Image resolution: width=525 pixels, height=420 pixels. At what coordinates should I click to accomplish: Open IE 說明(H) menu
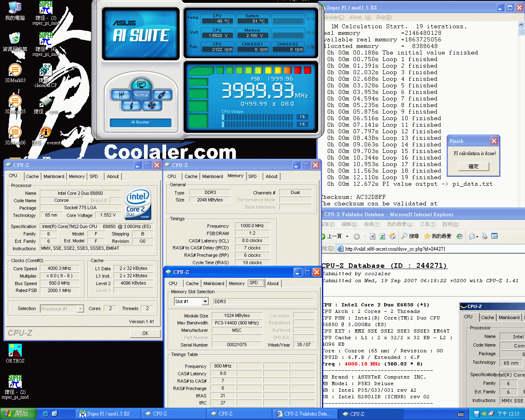tap(450, 224)
